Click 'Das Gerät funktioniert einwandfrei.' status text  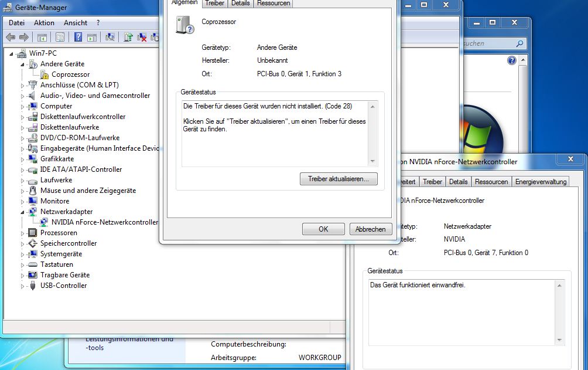[x=418, y=285]
